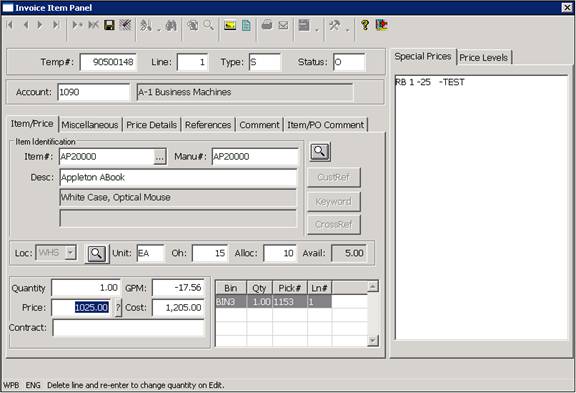Click the hammer tools toolbar icon
The width and height of the screenshot is (576, 393).
(334, 25)
